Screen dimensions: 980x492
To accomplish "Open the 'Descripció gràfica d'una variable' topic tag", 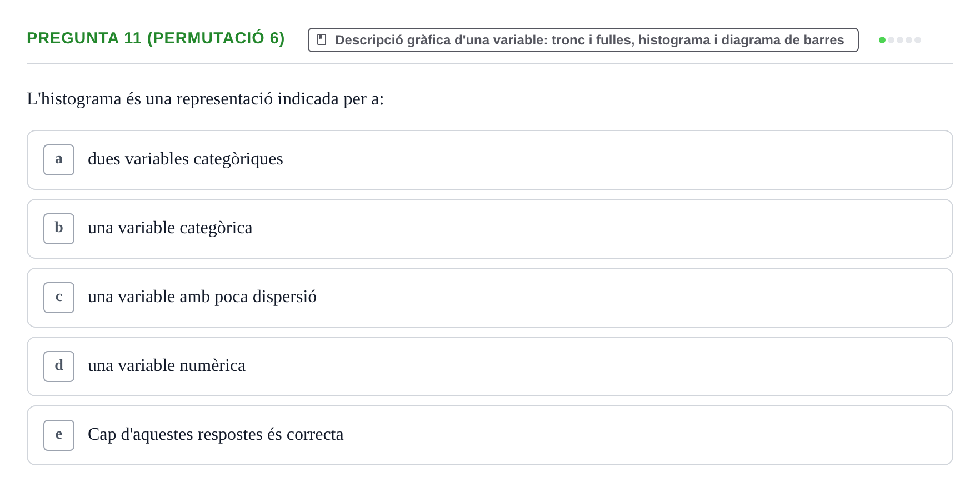I will (583, 40).
